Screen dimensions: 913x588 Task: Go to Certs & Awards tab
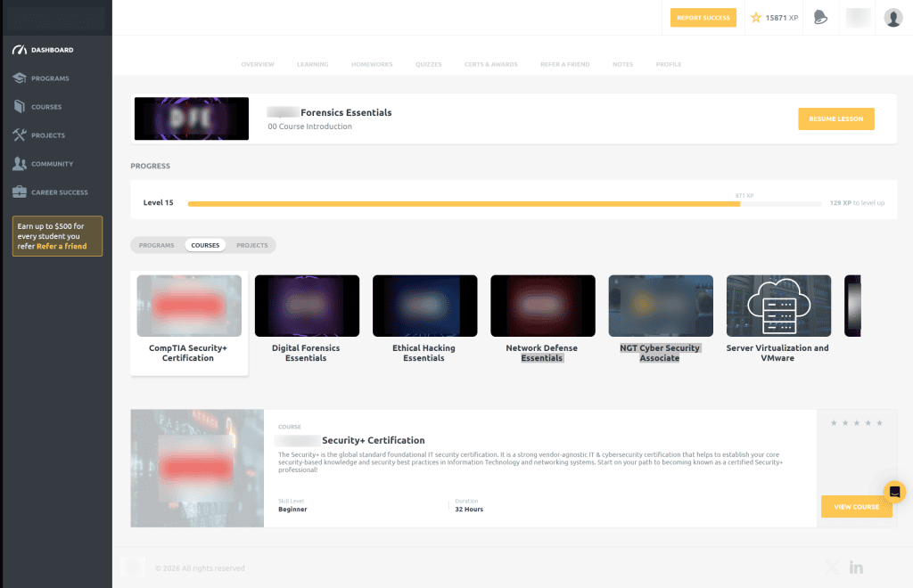[x=491, y=64]
